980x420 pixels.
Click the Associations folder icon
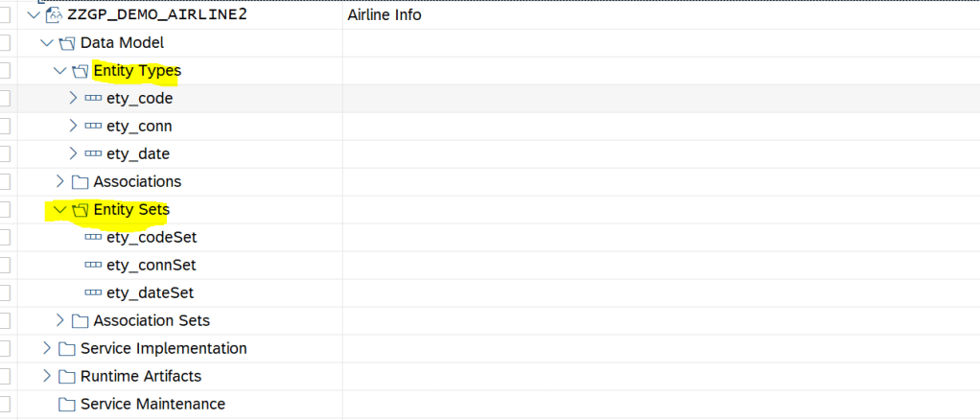point(80,182)
